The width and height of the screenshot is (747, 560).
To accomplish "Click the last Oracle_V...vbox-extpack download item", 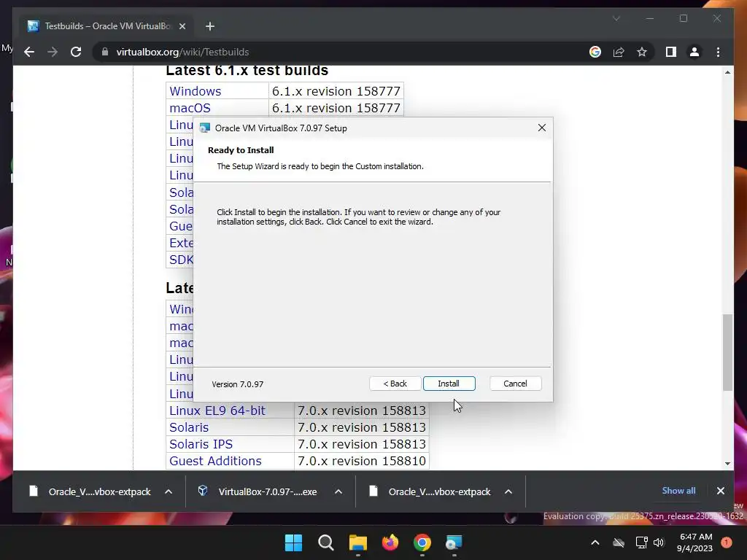I will click(430, 491).
